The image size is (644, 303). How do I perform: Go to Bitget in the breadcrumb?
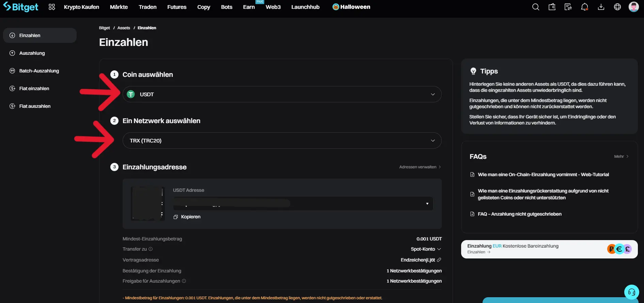[104, 28]
